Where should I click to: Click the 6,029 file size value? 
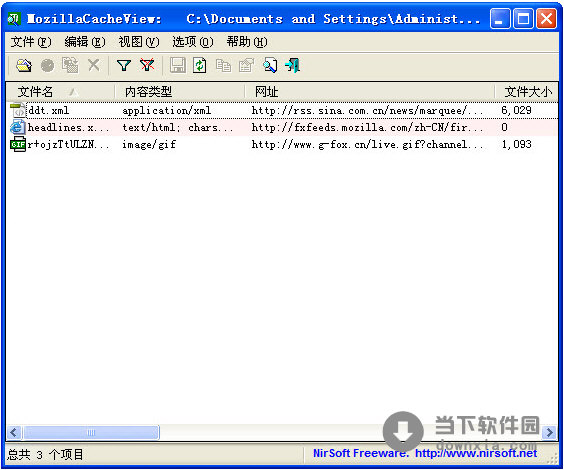516,110
